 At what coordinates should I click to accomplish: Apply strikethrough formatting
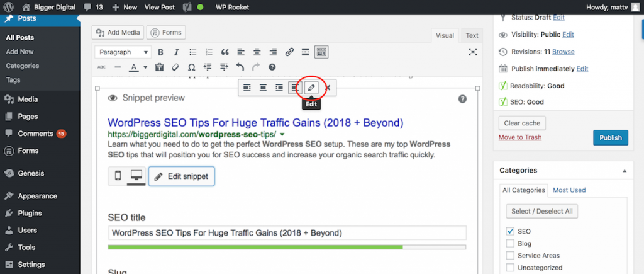coord(101,67)
